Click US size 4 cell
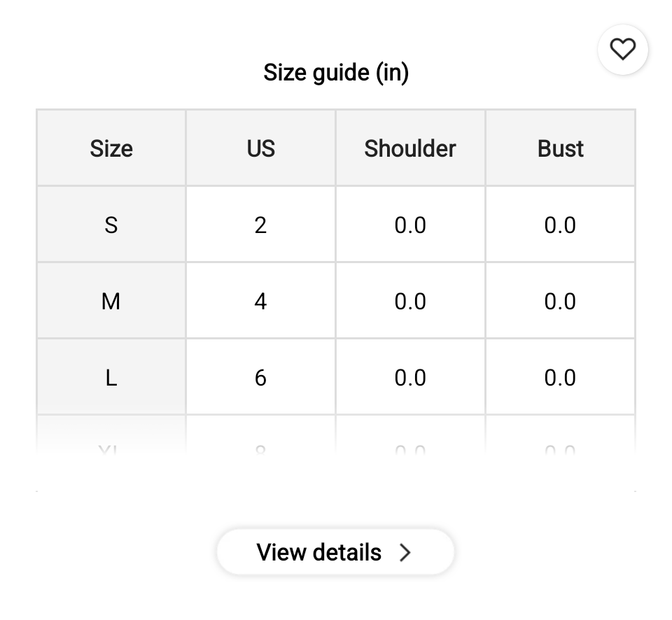 coord(260,302)
